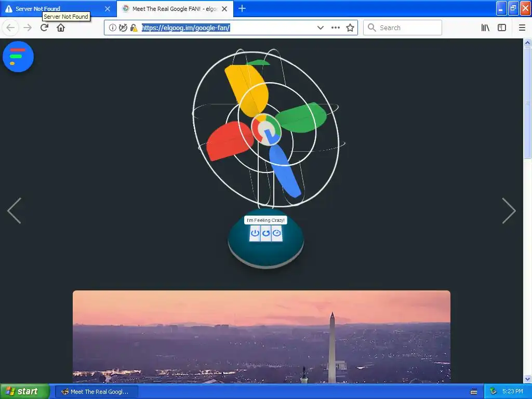
Task: Open site information icon in address bar
Action: (x=113, y=28)
